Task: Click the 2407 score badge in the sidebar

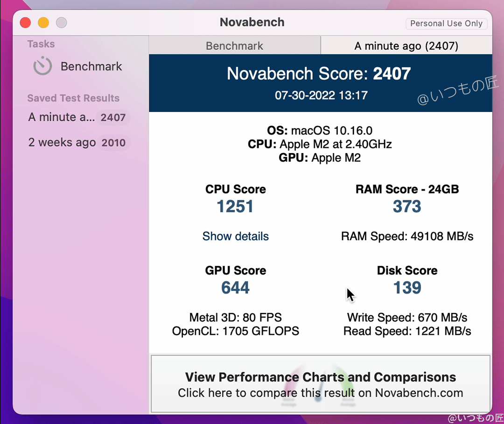Action: pos(113,117)
